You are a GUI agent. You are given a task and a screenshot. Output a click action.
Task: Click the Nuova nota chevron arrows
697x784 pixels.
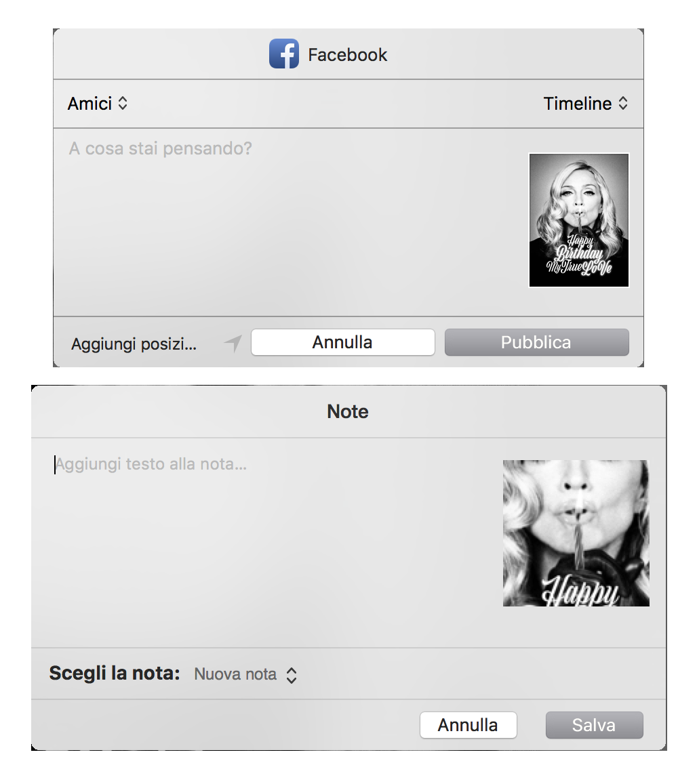(x=292, y=675)
